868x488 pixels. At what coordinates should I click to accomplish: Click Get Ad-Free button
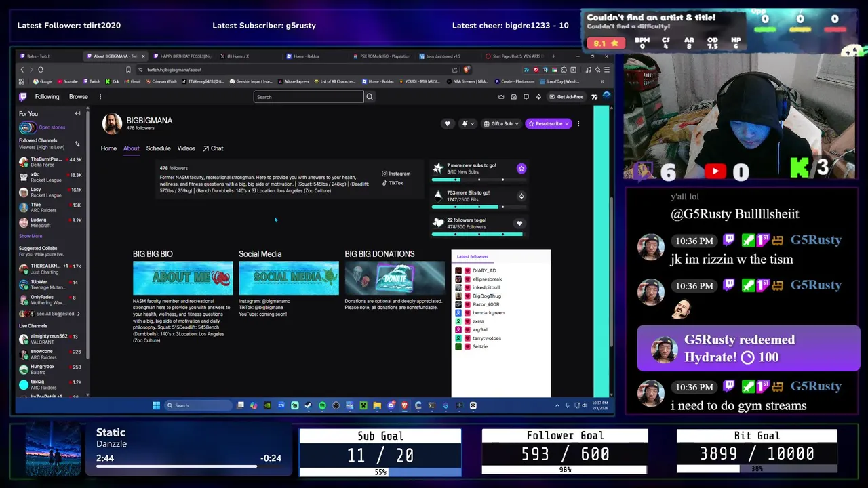coord(566,97)
